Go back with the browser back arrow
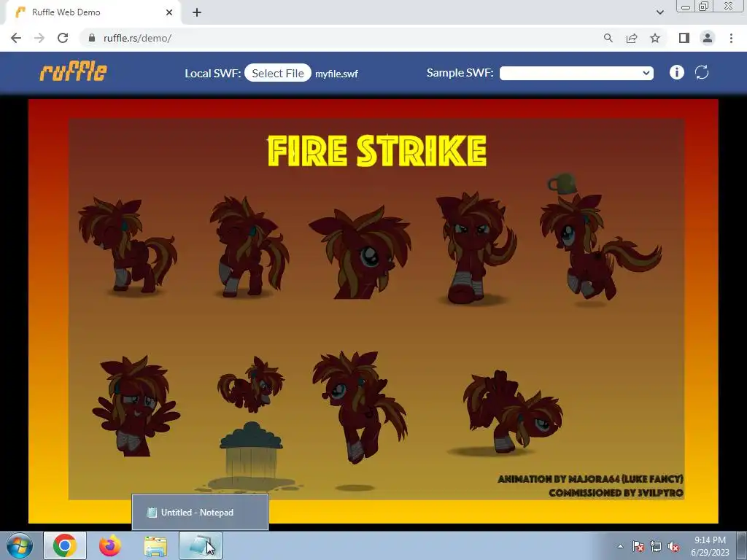This screenshot has height=560, width=747. pos(16,38)
